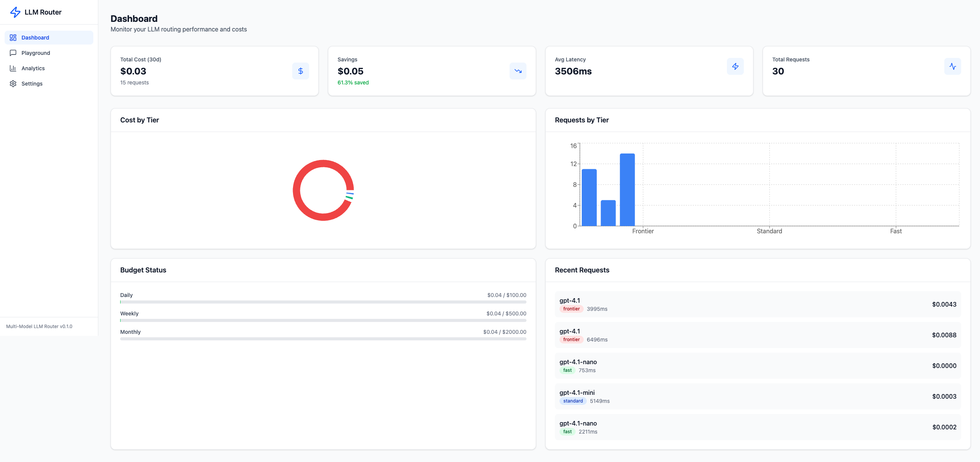Click the standard badge beside 5149ms
The image size is (980, 462).
[x=573, y=401]
